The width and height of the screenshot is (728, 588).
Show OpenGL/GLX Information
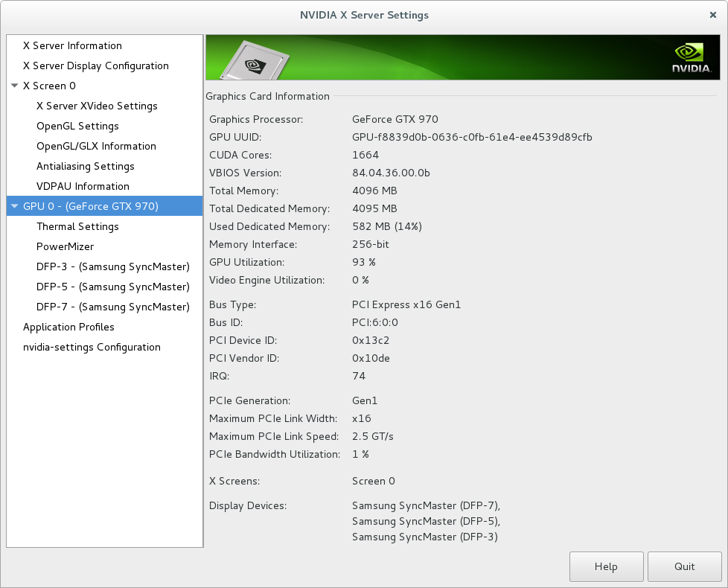[x=96, y=146]
